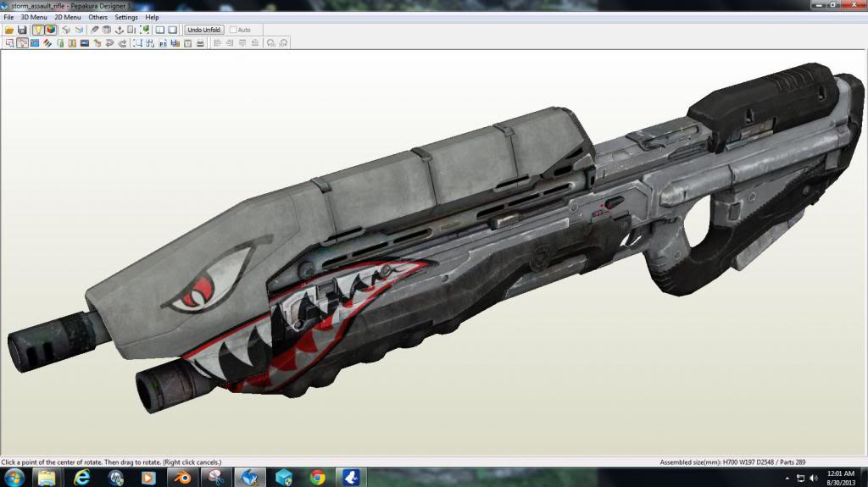The width and height of the screenshot is (868, 487).
Task: Click the rotate hint text in status bar
Action: (x=111, y=462)
